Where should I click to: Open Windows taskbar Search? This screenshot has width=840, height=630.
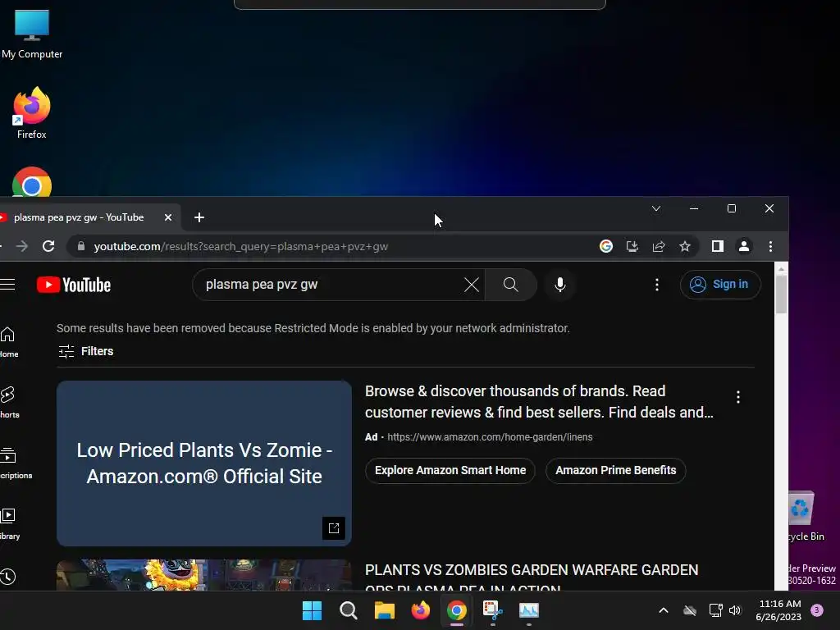pyautogui.click(x=348, y=610)
